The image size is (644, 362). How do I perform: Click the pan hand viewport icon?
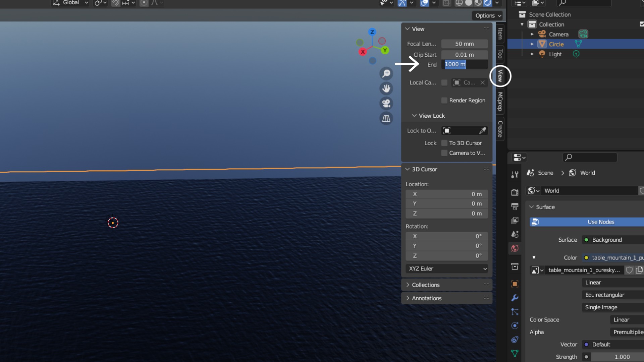[x=386, y=88]
